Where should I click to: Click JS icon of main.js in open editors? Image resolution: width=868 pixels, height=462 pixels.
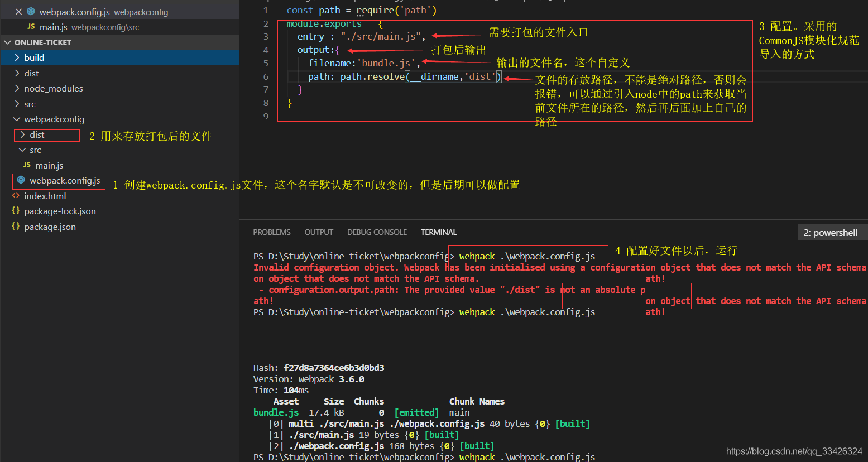tap(31, 27)
